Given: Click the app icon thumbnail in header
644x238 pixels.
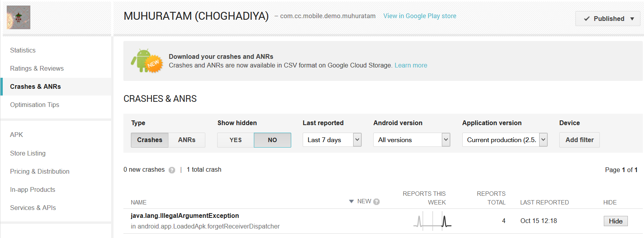Looking at the screenshot, I should tap(19, 17).
